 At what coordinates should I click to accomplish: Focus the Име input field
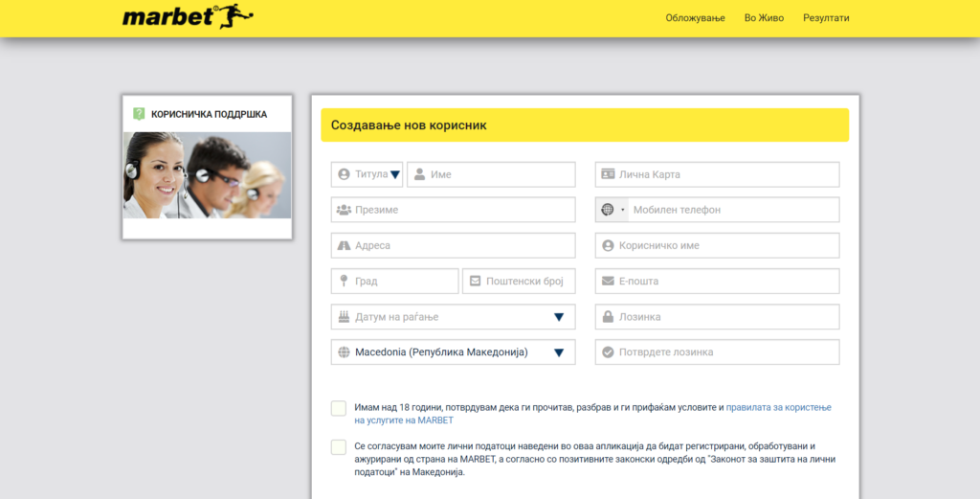point(491,174)
